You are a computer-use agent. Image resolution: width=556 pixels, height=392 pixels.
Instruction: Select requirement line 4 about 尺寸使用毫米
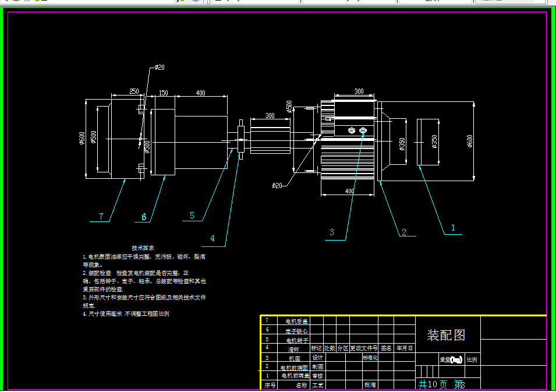tap(126, 314)
